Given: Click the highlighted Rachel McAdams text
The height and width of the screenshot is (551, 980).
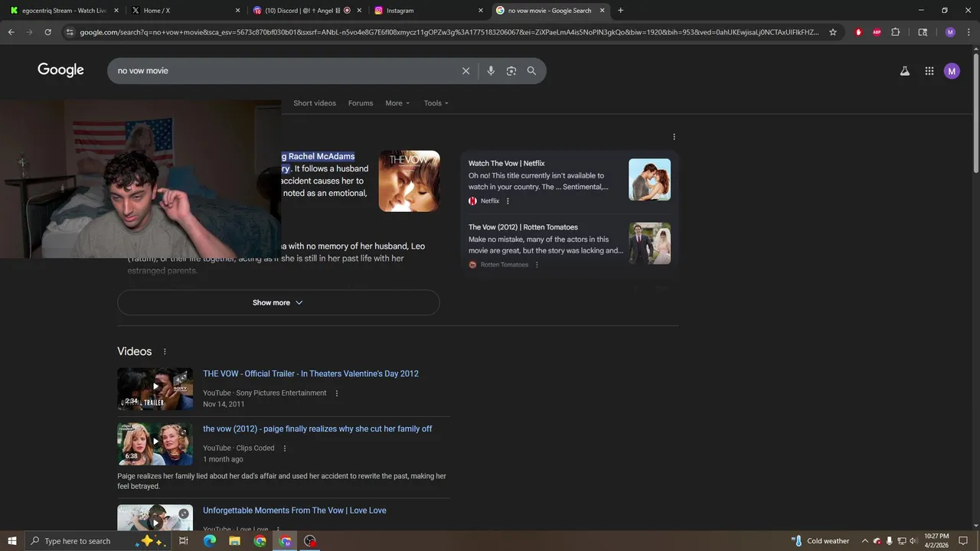Looking at the screenshot, I should (x=318, y=156).
